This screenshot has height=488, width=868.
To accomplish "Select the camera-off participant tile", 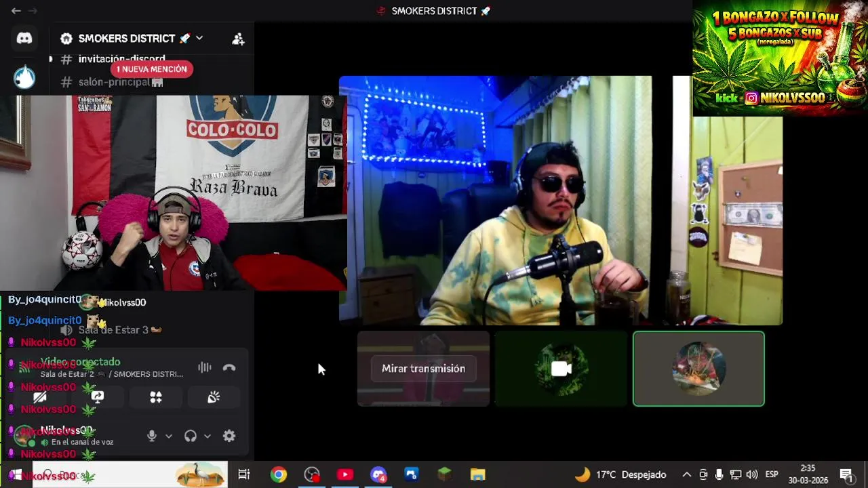I will tap(561, 369).
